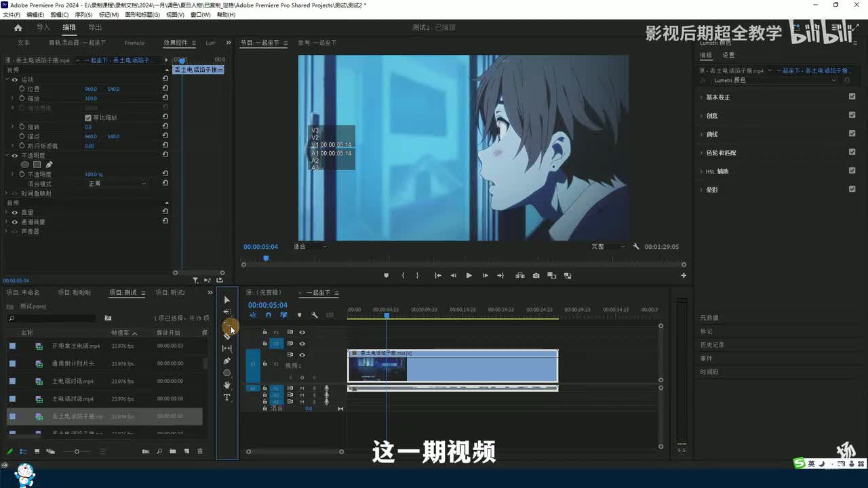
Task: Disable the 晕影 section checkbox
Action: (852, 189)
